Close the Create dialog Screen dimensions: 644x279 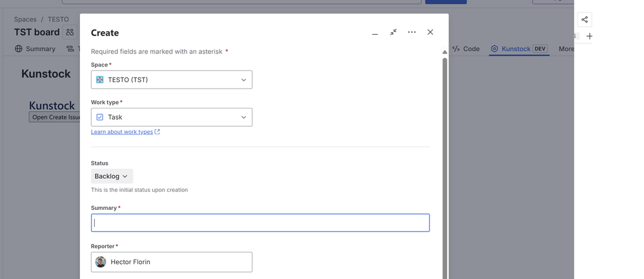(430, 32)
